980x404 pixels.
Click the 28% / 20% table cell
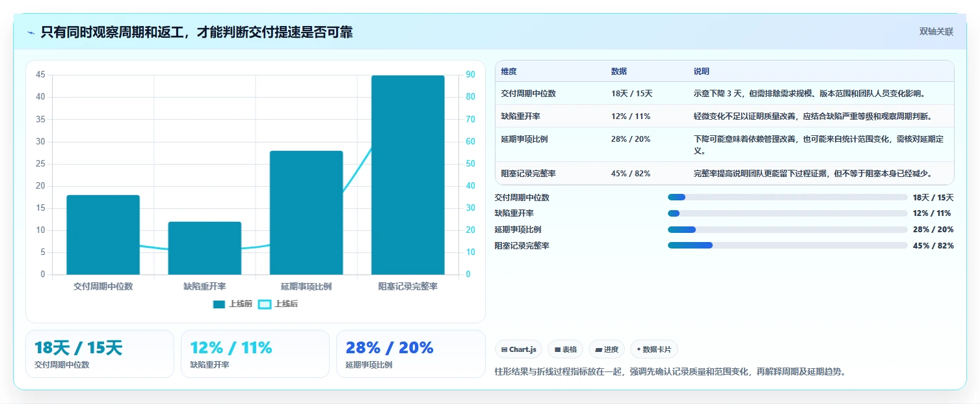(x=630, y=139)
